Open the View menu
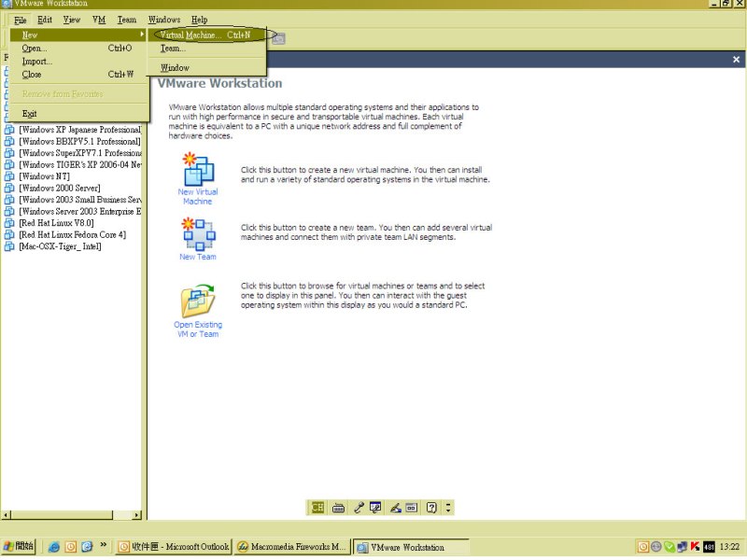 (x=72, y=20)
